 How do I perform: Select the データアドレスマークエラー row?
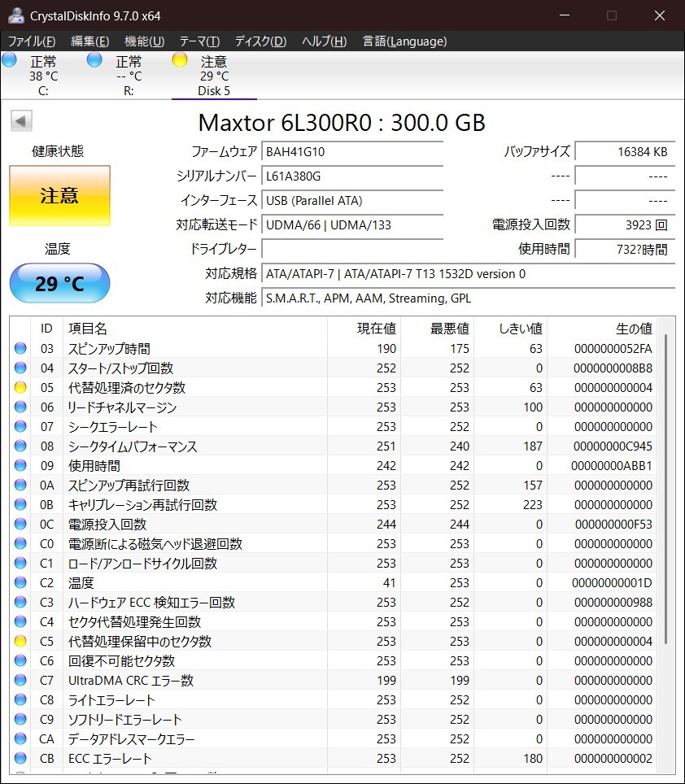tap(334, 738)
